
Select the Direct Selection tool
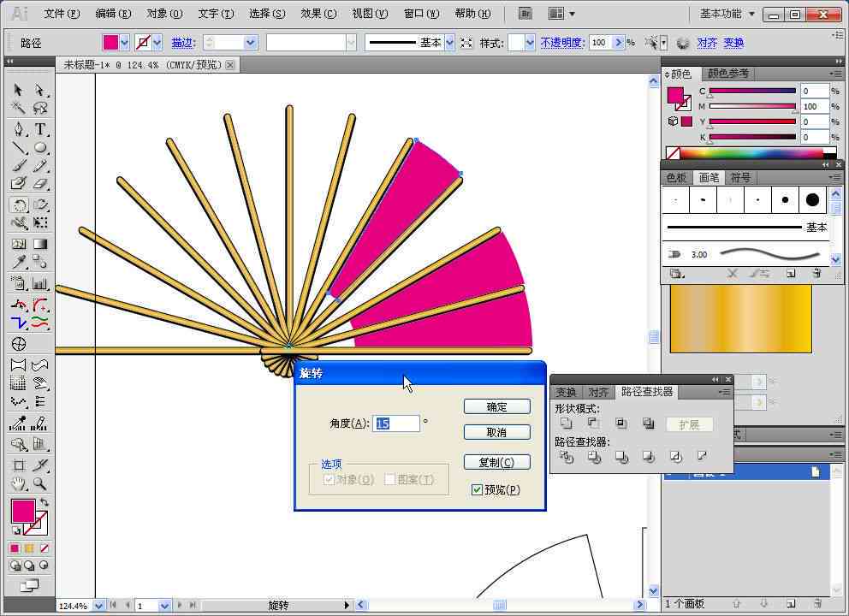pos(39,89)
